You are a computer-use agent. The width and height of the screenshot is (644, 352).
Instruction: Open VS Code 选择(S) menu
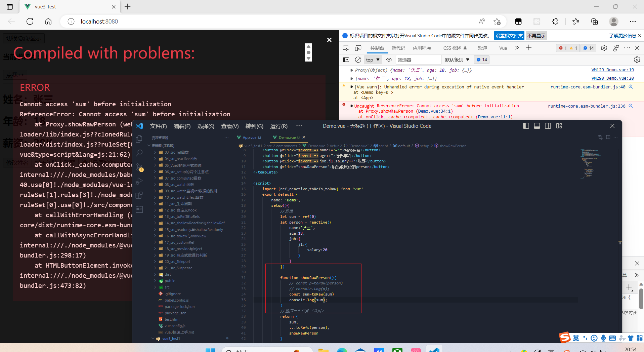(206, 126)
